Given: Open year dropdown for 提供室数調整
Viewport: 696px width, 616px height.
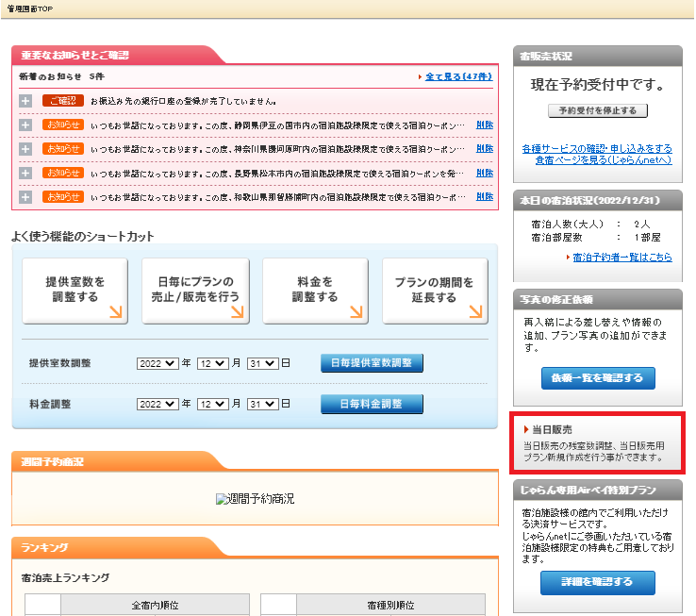Looking at the screenshot, I should pyautogui.click(x=157, y=363).
